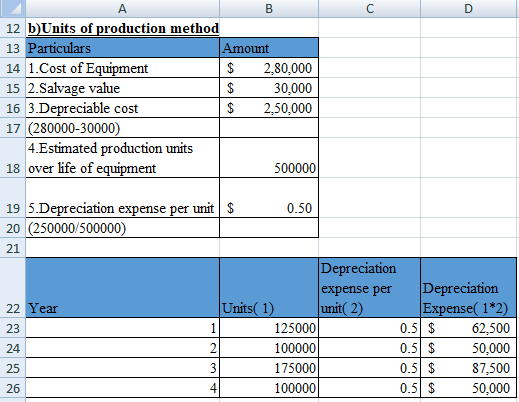Select column B header

coord(269,8)
